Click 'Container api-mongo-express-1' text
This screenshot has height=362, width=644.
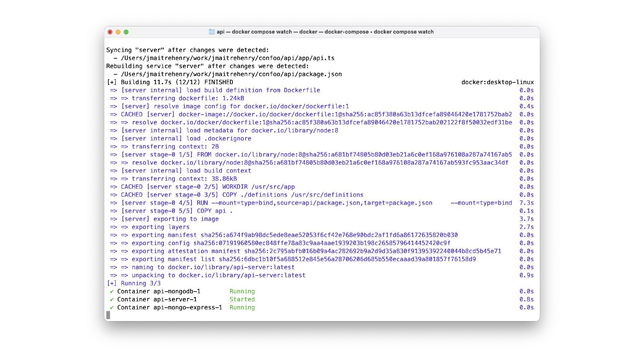170,307
